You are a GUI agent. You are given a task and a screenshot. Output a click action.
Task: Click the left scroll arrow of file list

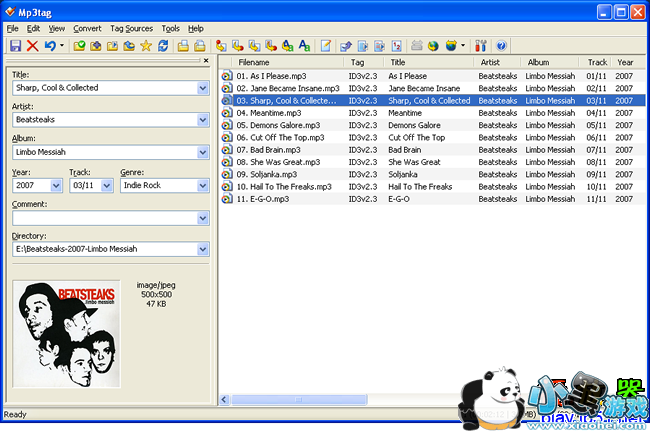(224, 400)
